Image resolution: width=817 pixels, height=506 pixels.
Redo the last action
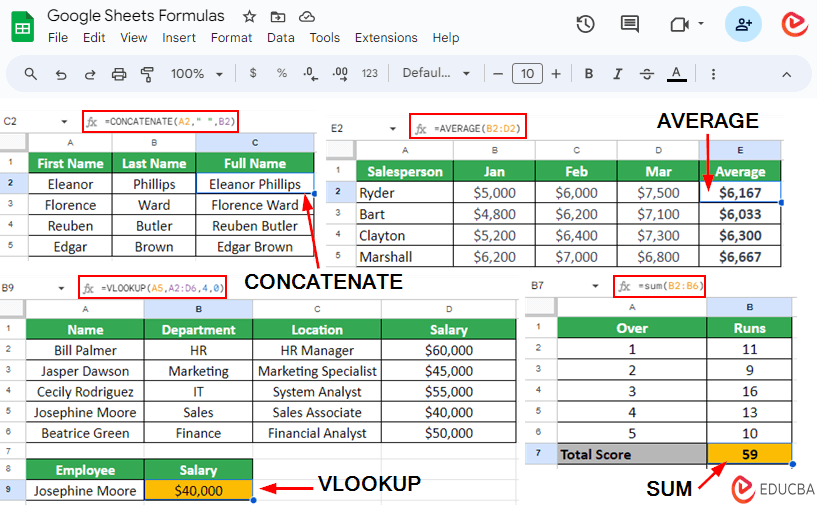[x=90, y=75]
